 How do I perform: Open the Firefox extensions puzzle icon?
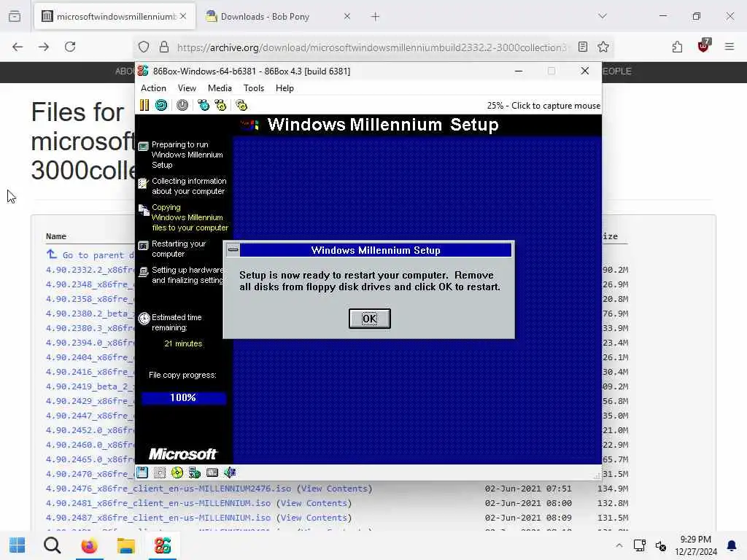pos(677,47)
